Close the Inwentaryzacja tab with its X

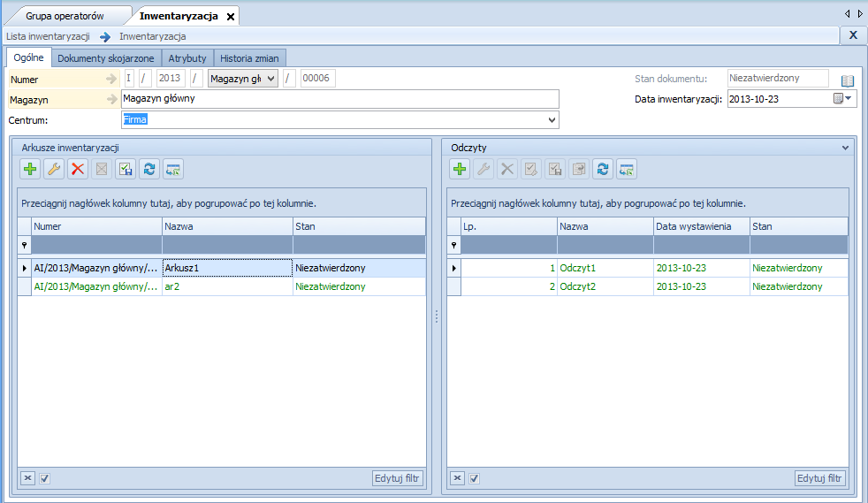pyautogui.click(x=231, y=17)
